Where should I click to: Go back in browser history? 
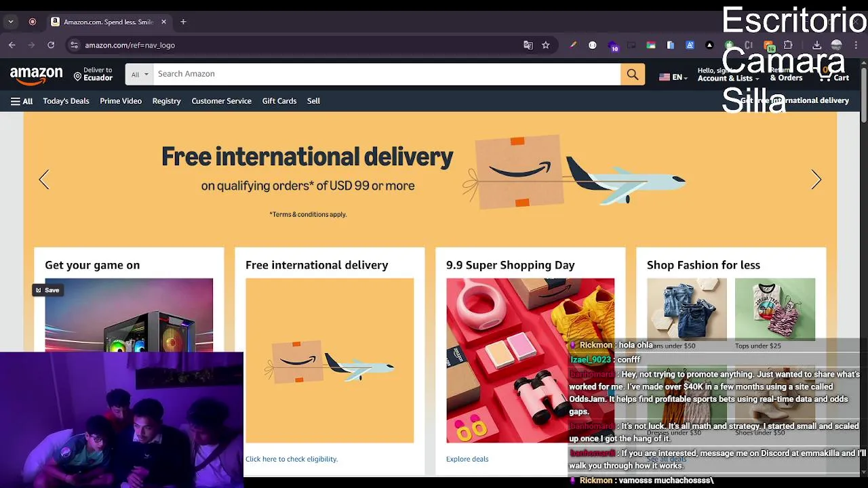(12, 45)
